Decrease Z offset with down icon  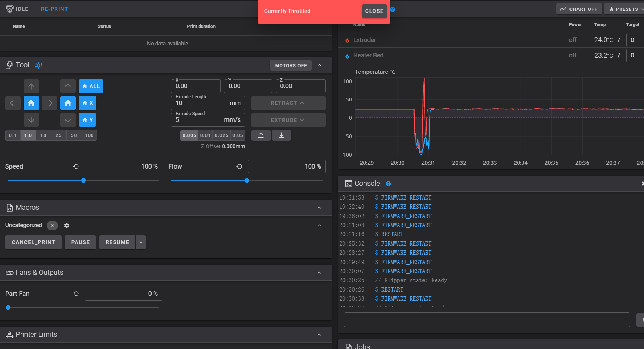[x=281, y=135]
